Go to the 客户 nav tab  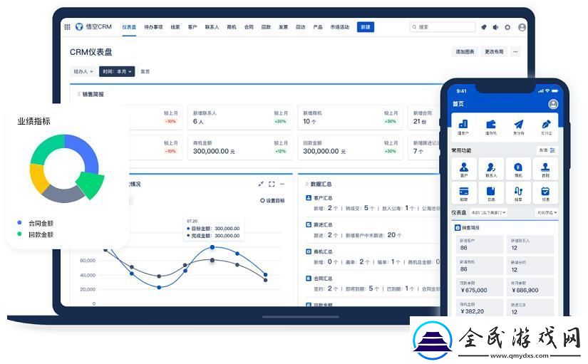coord(192,27)
